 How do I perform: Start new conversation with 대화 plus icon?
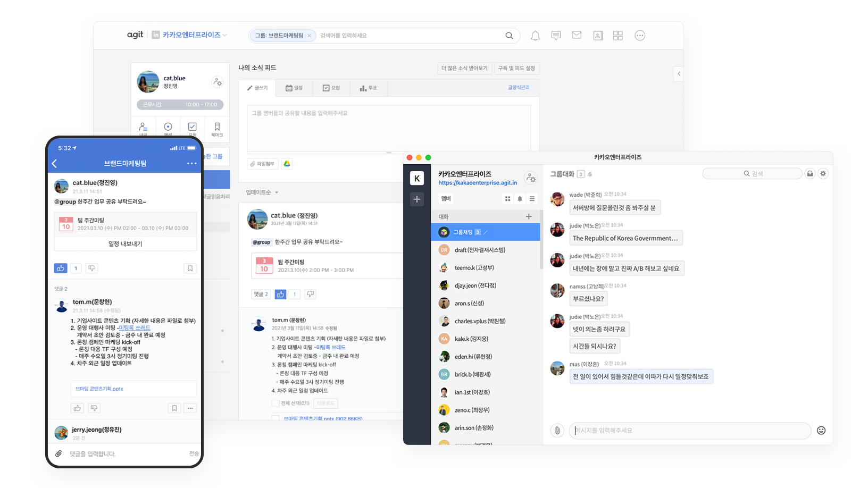click(529, 216)
